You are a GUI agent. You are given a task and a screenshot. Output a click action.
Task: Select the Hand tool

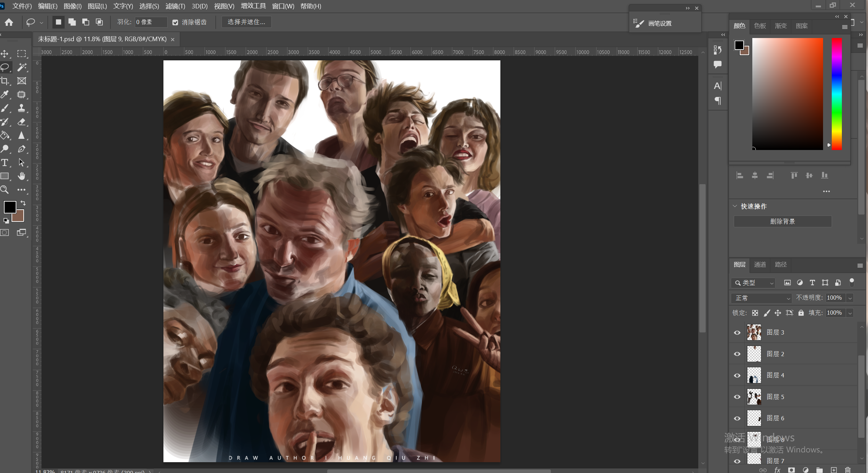(22, 176)
